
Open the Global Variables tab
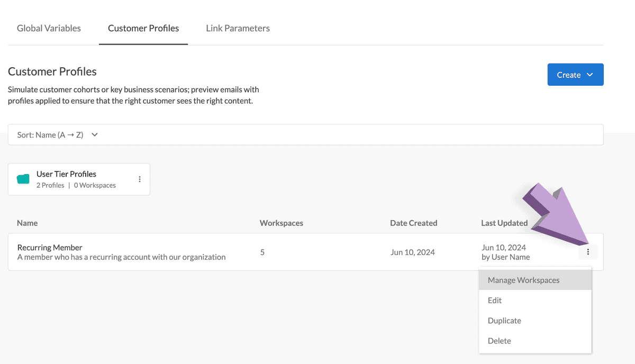[49, 28]
